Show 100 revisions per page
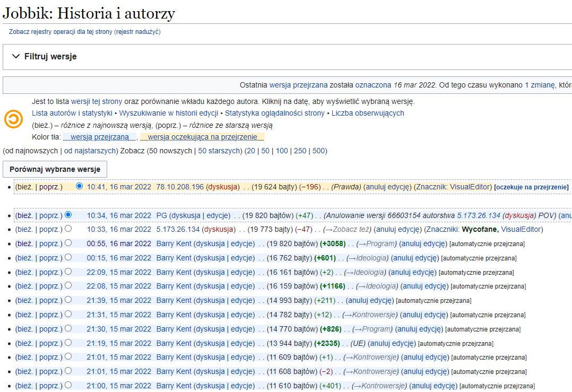The height and width of the screenshot is (392, 572). 282,151
